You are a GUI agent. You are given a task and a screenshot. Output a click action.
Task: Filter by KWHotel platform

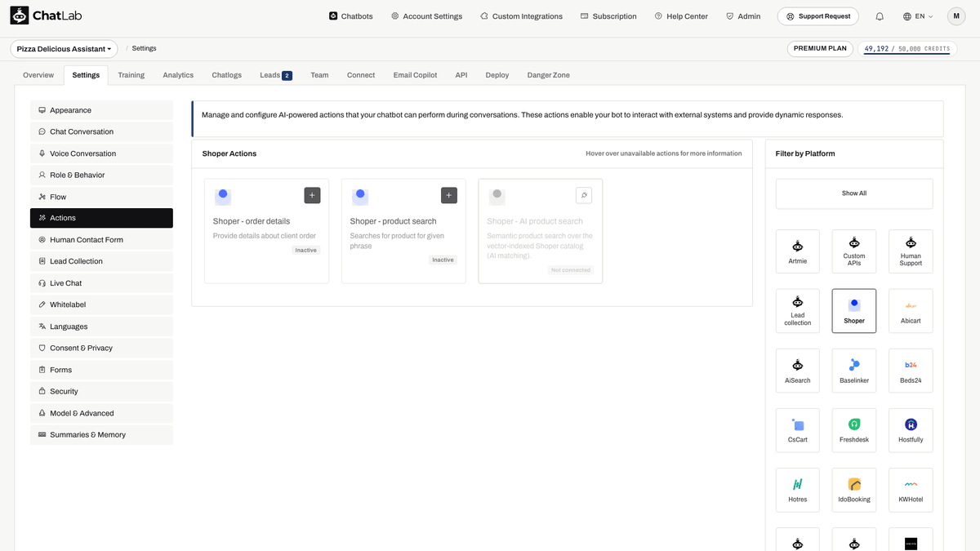coord(911,490)
